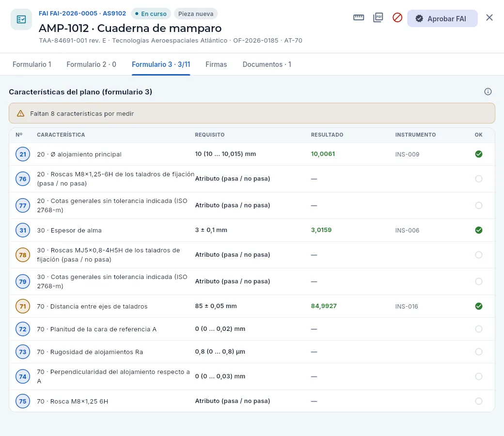Click the red reject circle icon
Screen dimensions: 504x436
397,17
